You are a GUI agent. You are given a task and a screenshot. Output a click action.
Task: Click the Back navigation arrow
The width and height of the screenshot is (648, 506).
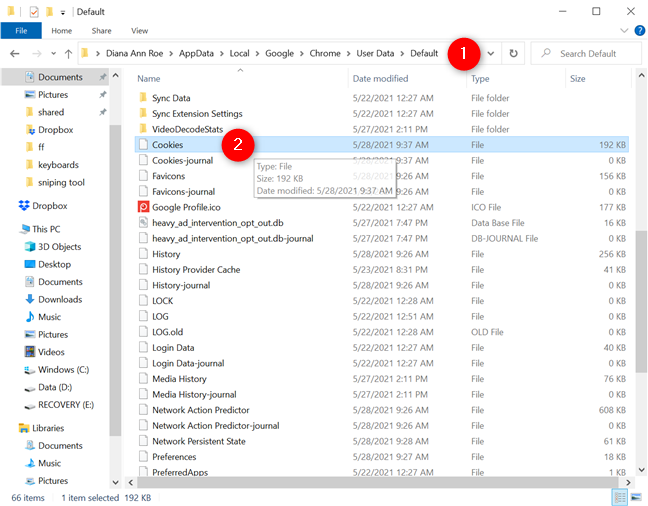pyautogui.click(x=15, y=53)
